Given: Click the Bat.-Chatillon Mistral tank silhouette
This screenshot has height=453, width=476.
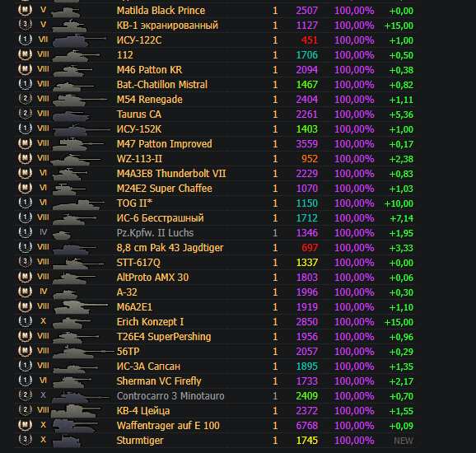Looking at the screenshot, I should 73,86.
